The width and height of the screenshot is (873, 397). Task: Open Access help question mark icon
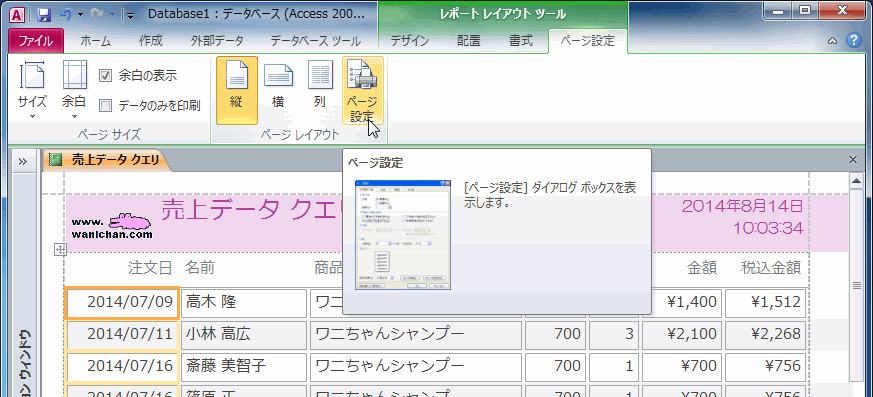tap(853, 40)
